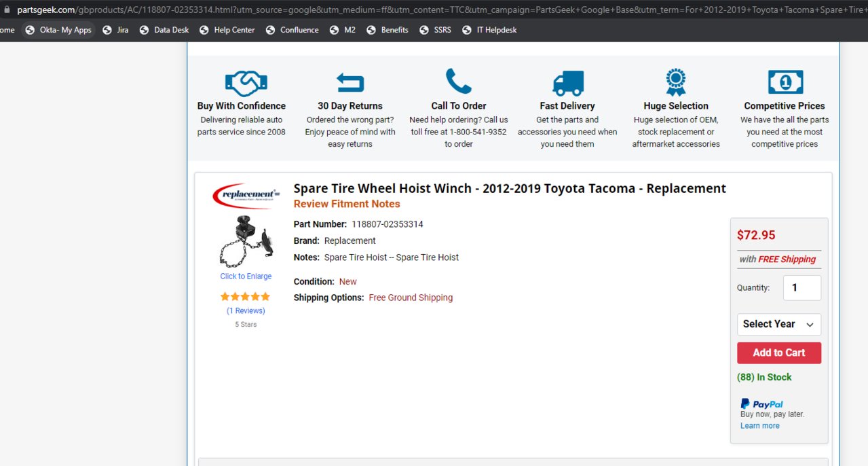Open the Okta- My Apps bookmark

click(58, 30)
